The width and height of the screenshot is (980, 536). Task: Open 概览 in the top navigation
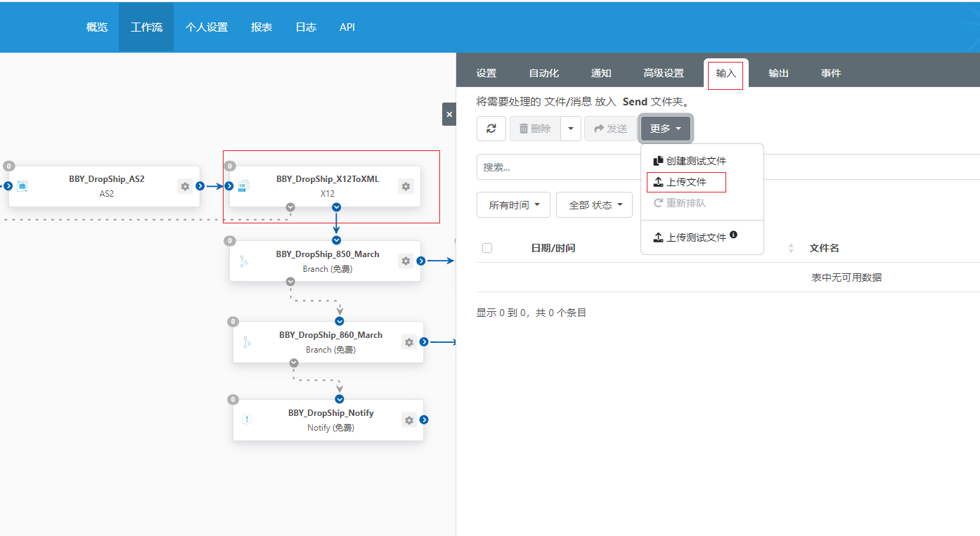97,27
